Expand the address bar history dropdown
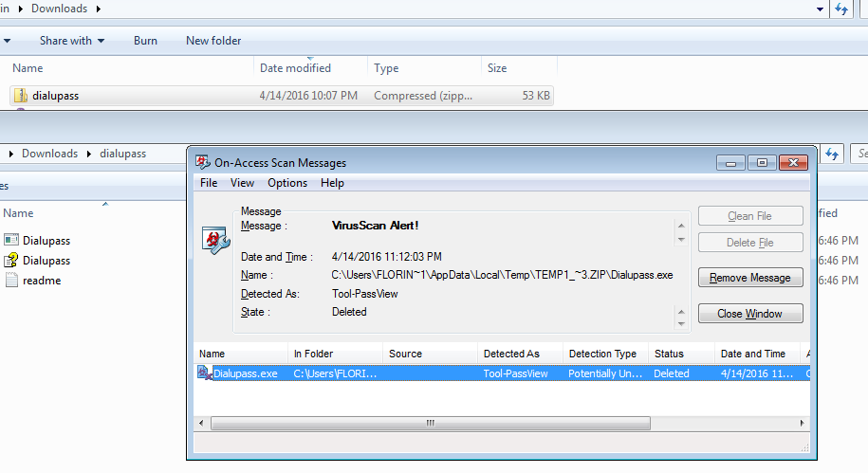The width and height of the screenshot is (868, 473). point(820,9)
